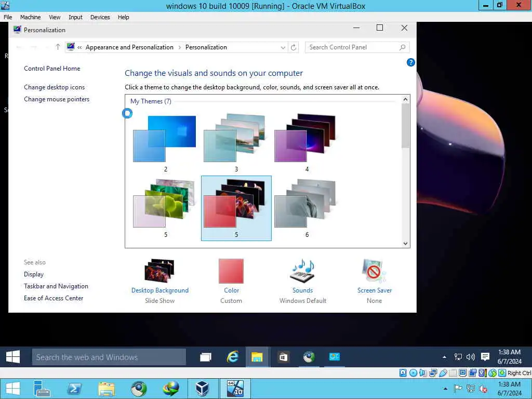The width and height of the screenshot is (532, 399).
Task: Open the Sounds settings icon
Action: tap(302, 271)
